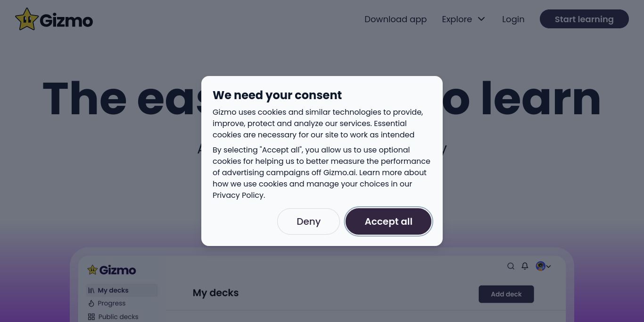The height and width of the screenshot is (322, 644).
Task: Select Public decks in the sidebar
Action: point(118,316)
